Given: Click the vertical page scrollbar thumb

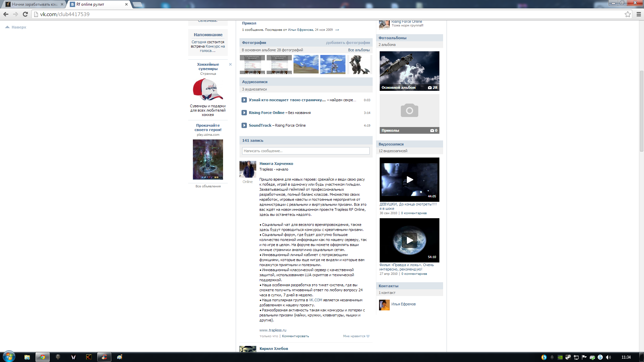Looking at the screenshot, I should pos(641,111).
